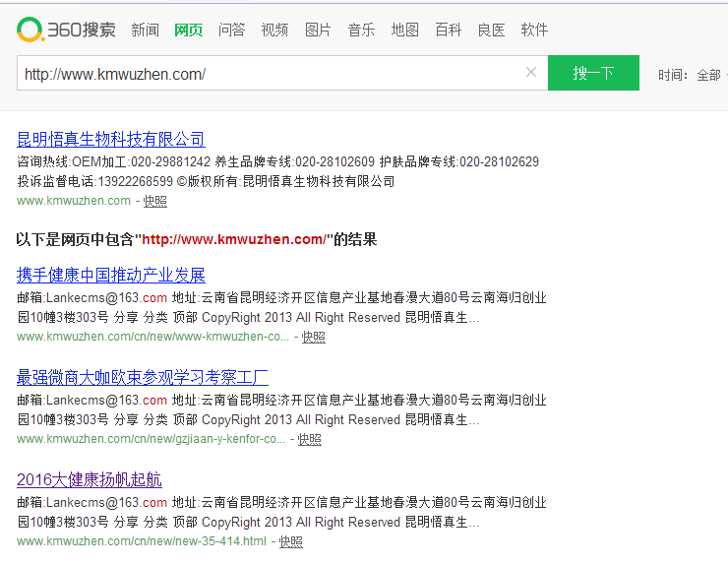This screenshot has height=564, width=728.
Task: Open result 最强微商大咖欧束参观学习考察工厂
Action: (143, 377)
